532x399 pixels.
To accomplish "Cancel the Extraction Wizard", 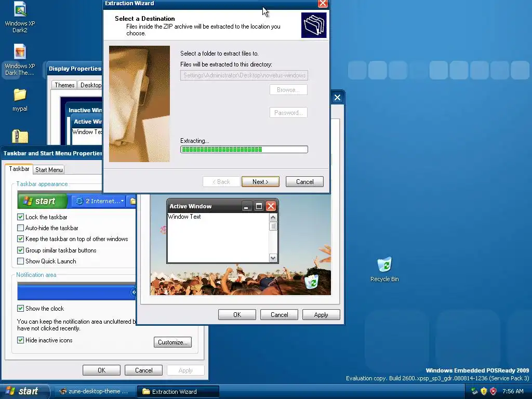I will 304,181.
